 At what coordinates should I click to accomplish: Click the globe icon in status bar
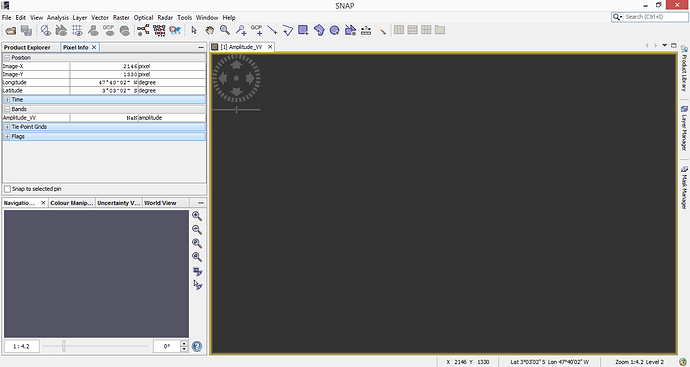tap(683, 362)
